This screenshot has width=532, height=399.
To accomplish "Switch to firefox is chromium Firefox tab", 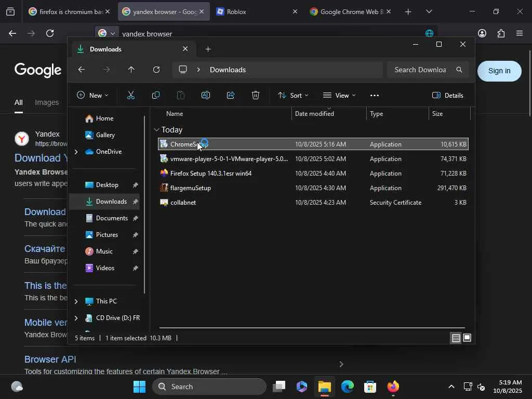I will coord(69,12).
